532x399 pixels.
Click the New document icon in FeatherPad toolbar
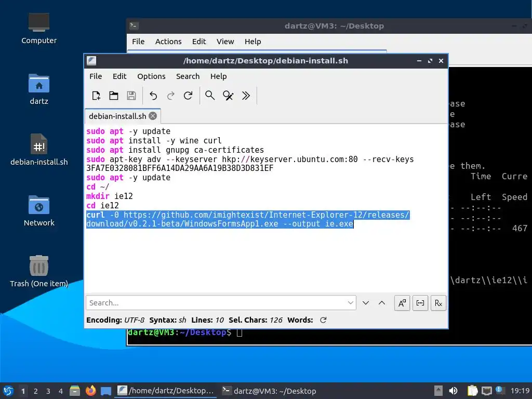(x=96, y=96)
